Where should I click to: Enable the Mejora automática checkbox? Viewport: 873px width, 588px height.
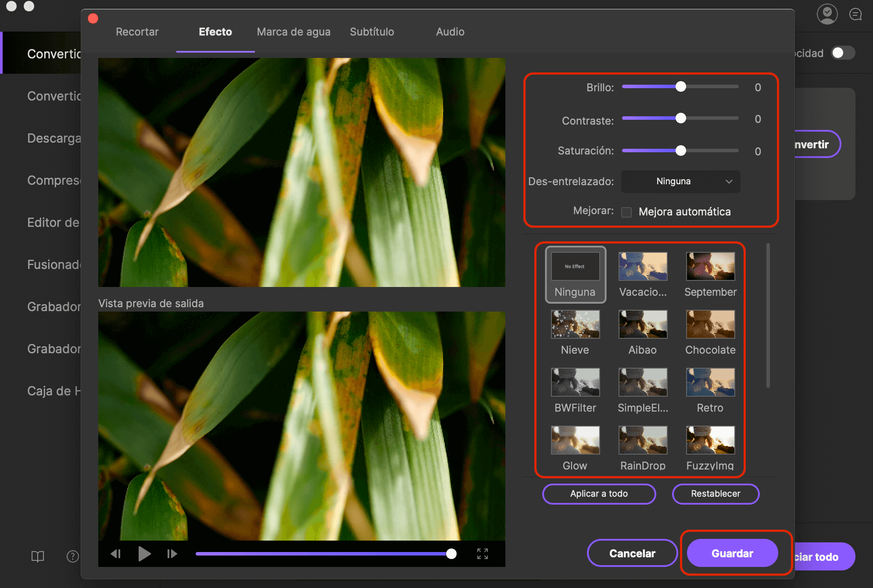click(x=626, y=212)
